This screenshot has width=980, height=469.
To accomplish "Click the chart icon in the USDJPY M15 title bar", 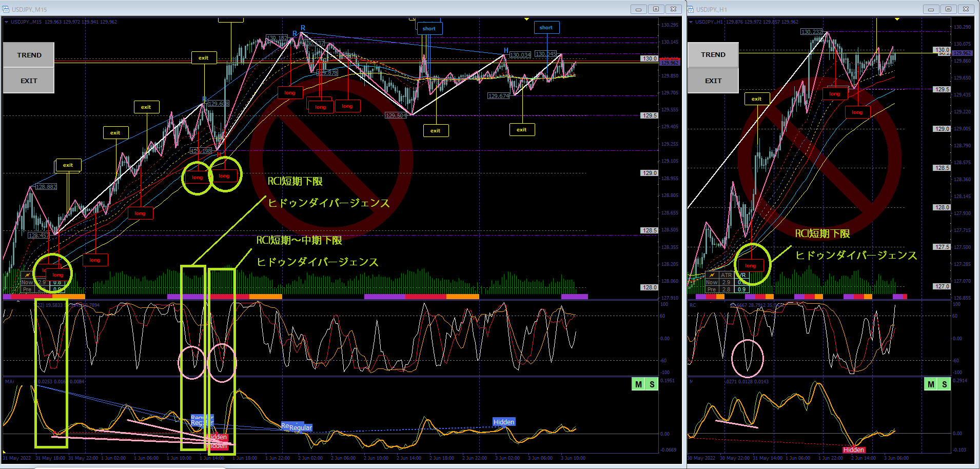I will 6,9.
